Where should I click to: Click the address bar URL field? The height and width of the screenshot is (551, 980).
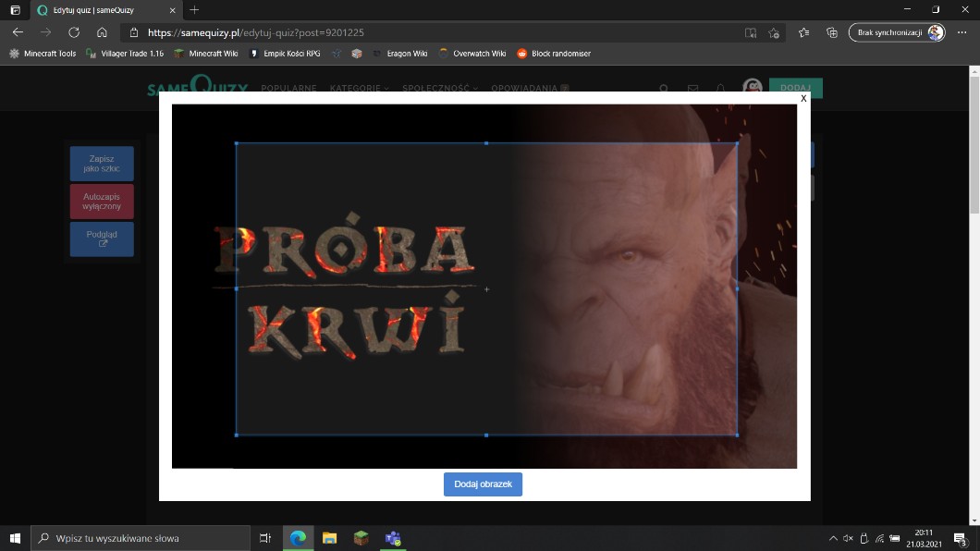[416, 32]
